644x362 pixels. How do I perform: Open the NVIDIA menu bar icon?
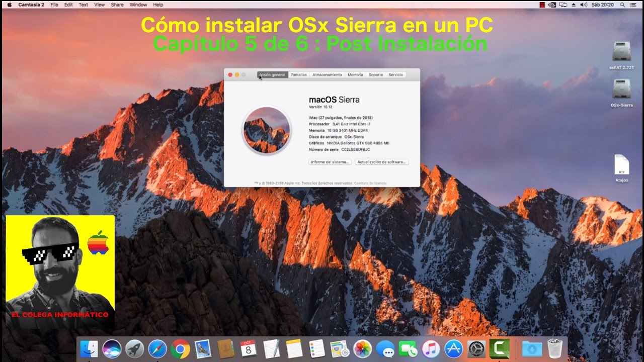pos(552,5)
